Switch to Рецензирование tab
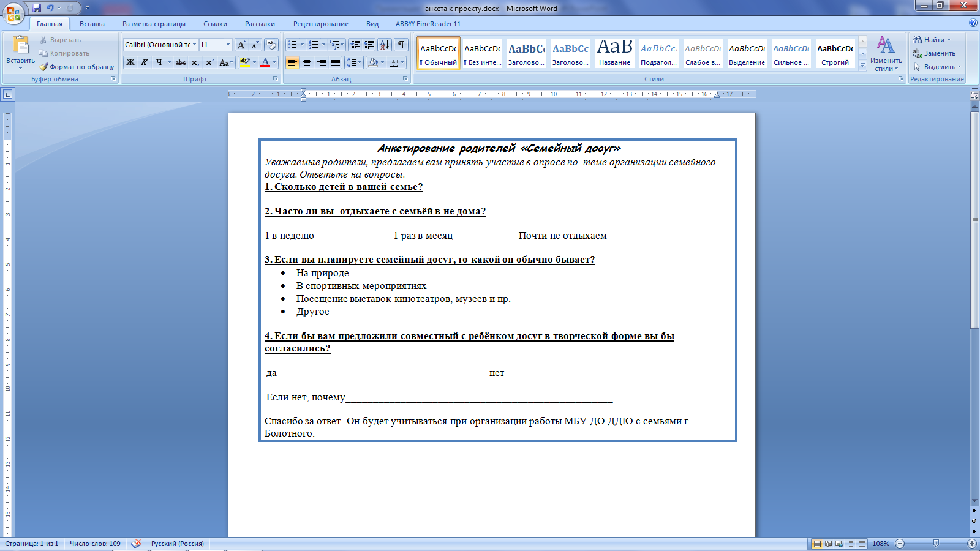Screen dimensions: 980x551 tap(321, 24)
